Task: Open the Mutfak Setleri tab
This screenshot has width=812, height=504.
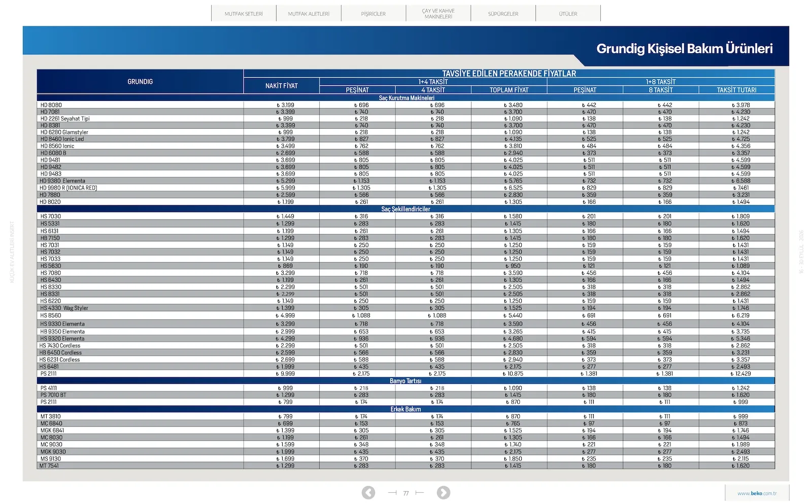Action: click(244, 14)
